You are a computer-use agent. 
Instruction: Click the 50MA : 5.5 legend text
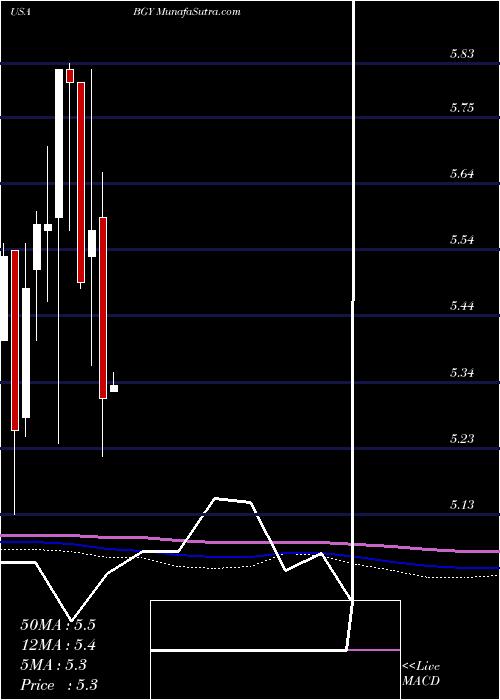click(x=58, y=625)
